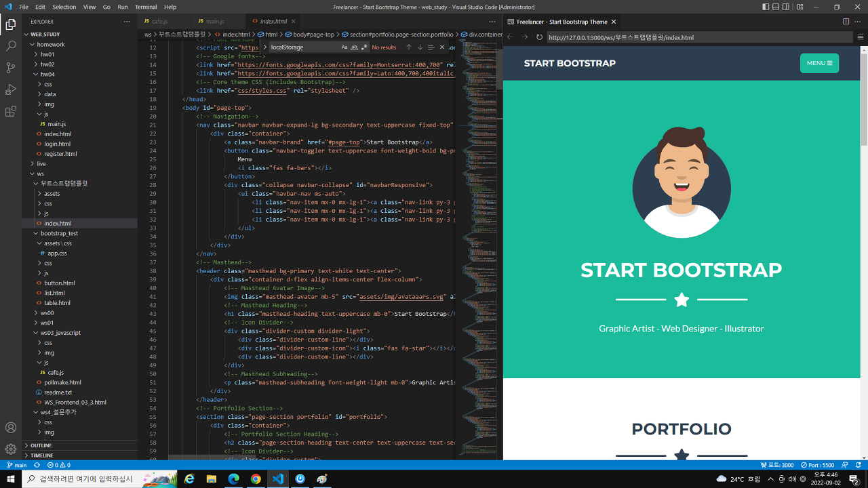This screenshot has height=488, width=868.
Task: Toggle Match Whole Word in find widget
Action: (354, 47)
